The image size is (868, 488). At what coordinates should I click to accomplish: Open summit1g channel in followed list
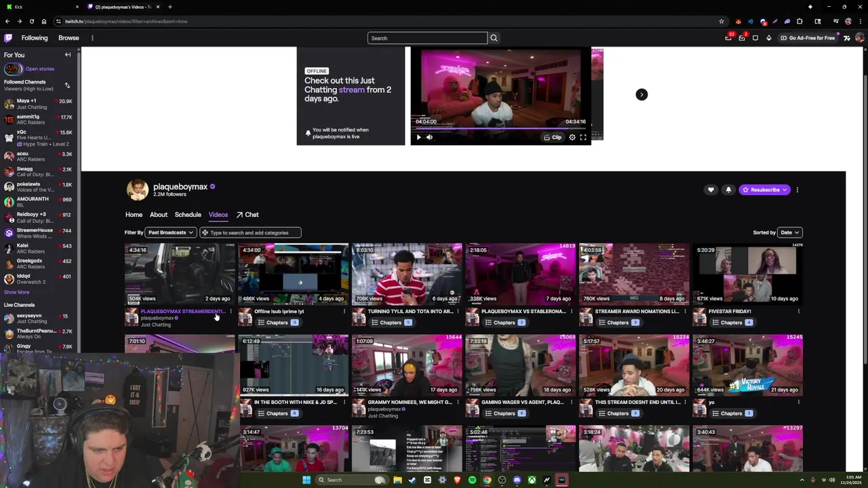coord(39,119)
